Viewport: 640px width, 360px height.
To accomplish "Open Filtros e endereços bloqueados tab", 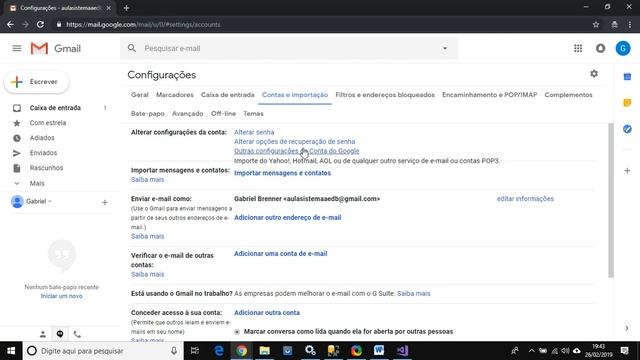I will [x=385, y=95].
